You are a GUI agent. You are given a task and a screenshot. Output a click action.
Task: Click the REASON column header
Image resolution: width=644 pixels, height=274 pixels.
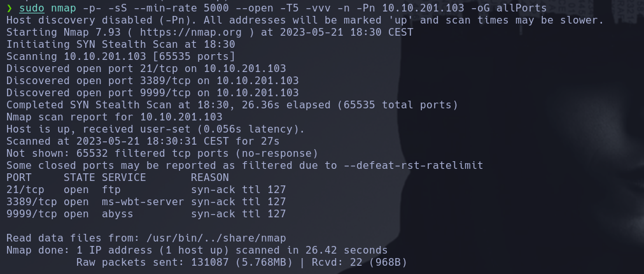coord(209,177)
